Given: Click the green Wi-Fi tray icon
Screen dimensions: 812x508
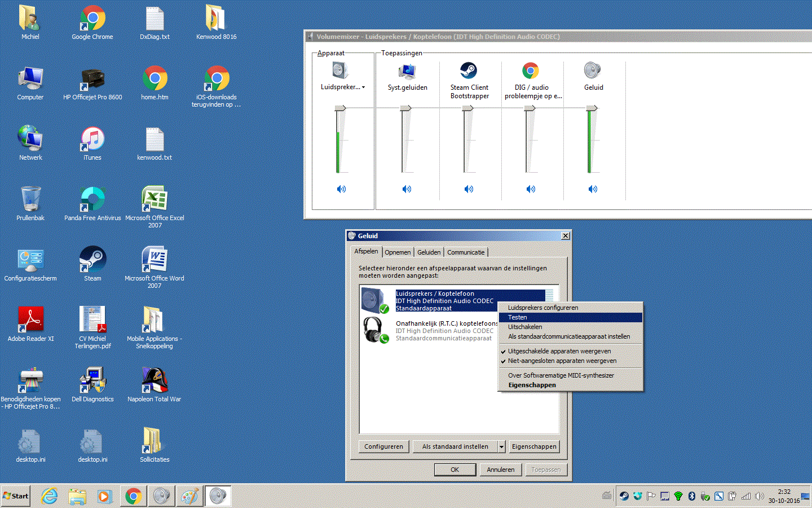Looking at the screenshot, I should [x=678, y=496].
